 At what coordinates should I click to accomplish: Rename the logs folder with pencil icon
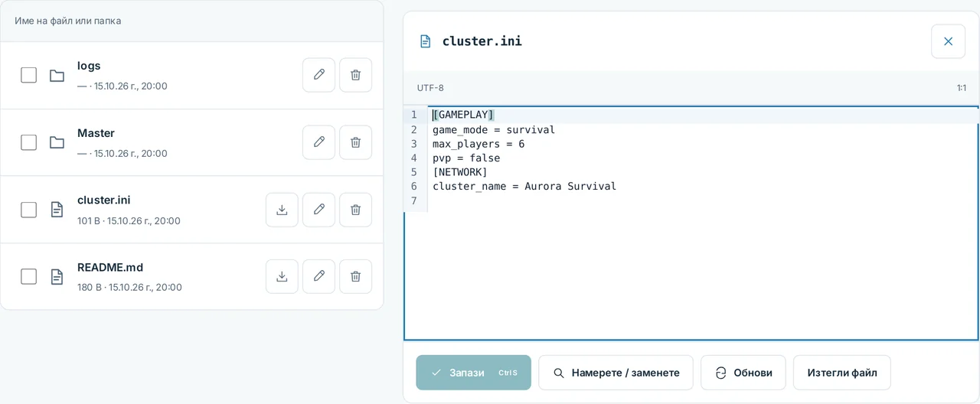pos(318,75)
